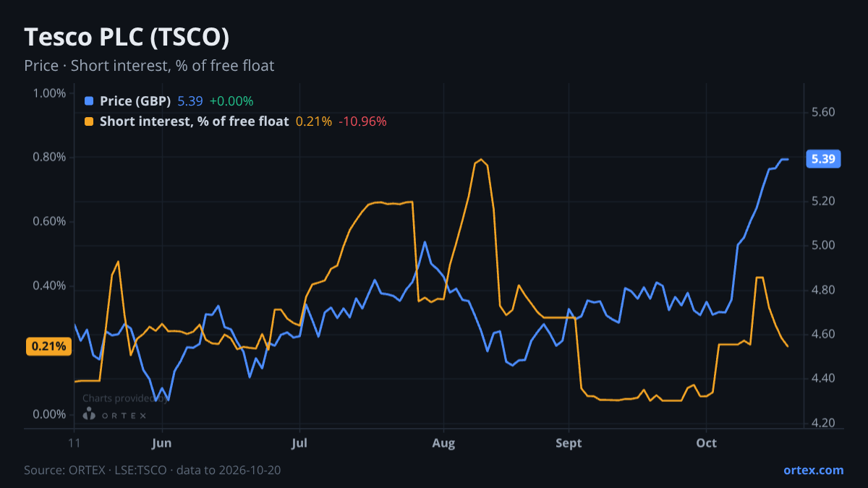Toggle the blue Price (GBP) legend marker
The image size is (868, 488).
point(89,101)
